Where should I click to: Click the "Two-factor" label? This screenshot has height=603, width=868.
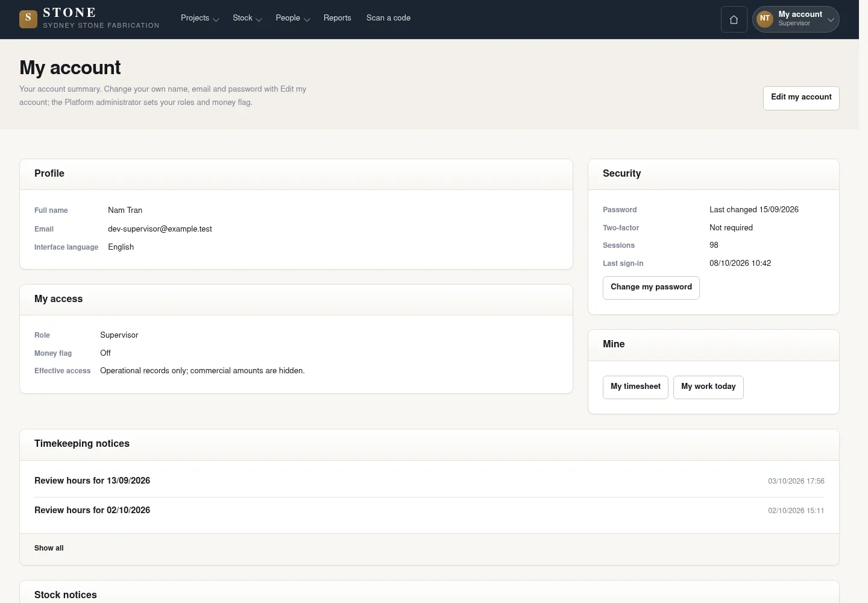[621, 228]
